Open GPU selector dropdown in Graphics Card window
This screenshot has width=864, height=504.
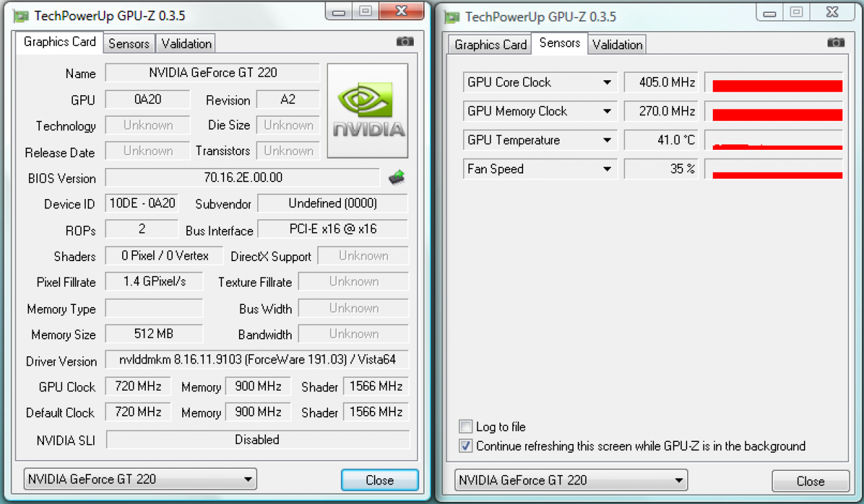coord(140,479)
